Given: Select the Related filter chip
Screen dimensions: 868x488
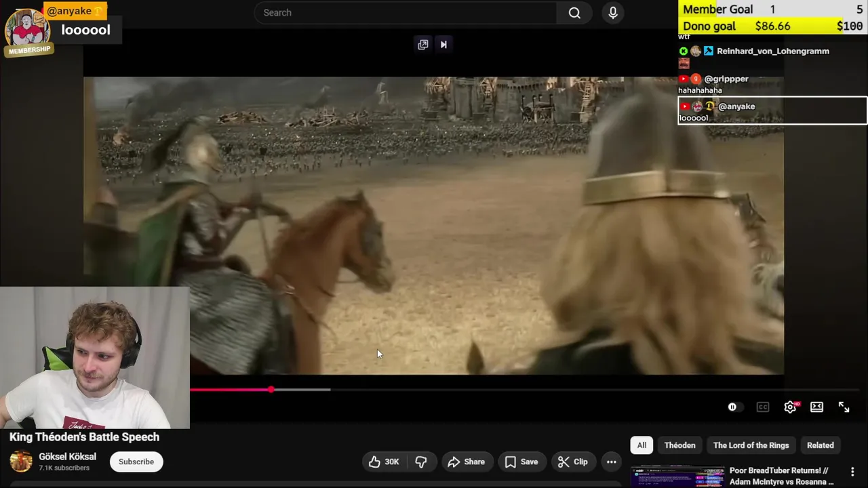Looking at the screenshot, I should pyautogui.click(x=820, y=445).
